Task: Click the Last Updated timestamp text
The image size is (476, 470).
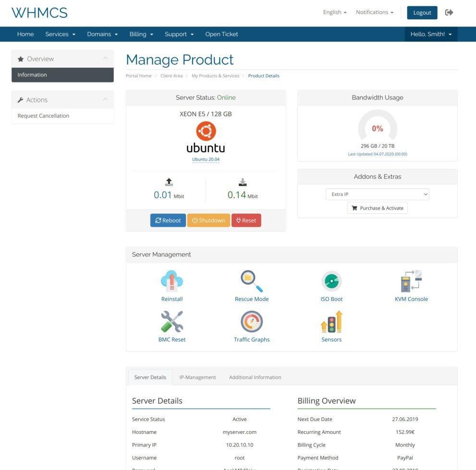Action: click(x=378, y=154)
